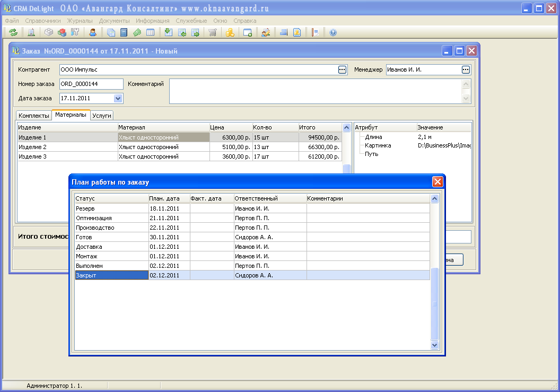The width and height of the screenshot is (560, 392).
Task: Switch to the Услуги tab
Action: pyautogui.click(x=102, y=116)
